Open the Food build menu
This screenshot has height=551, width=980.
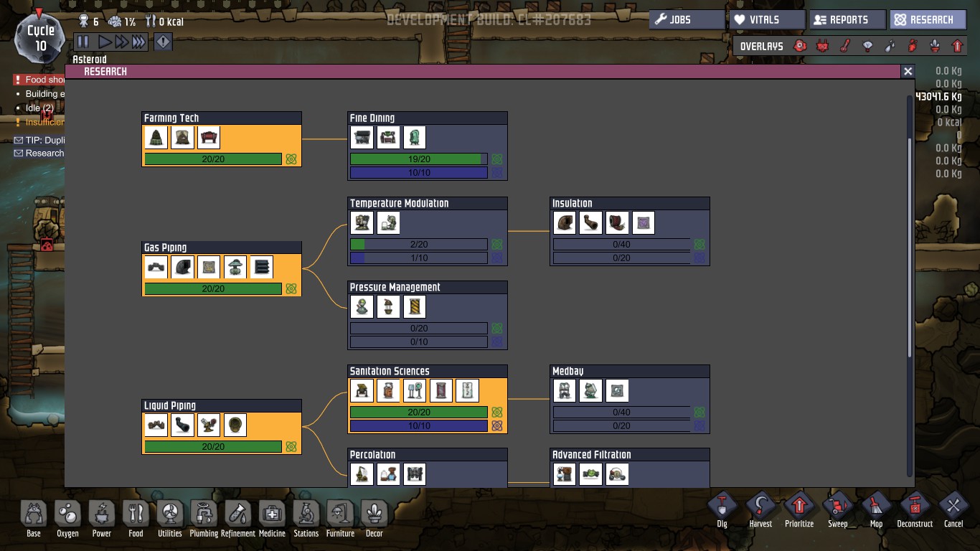[x=136, y=519]
